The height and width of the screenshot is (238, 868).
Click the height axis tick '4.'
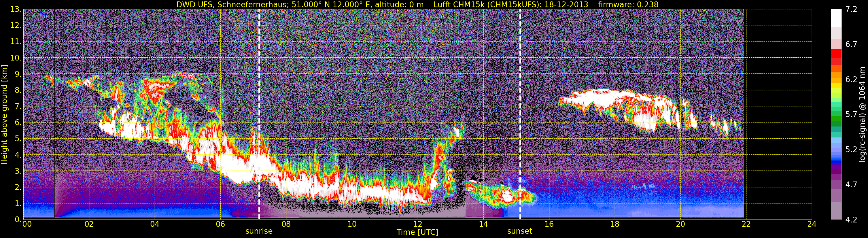click(18, 155)
